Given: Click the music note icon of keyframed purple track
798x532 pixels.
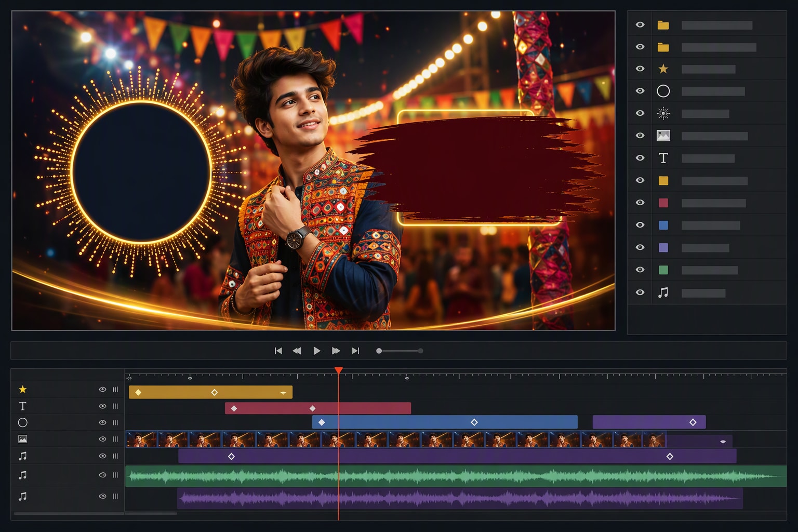Looking at the screenshot, I should [22, 456].
